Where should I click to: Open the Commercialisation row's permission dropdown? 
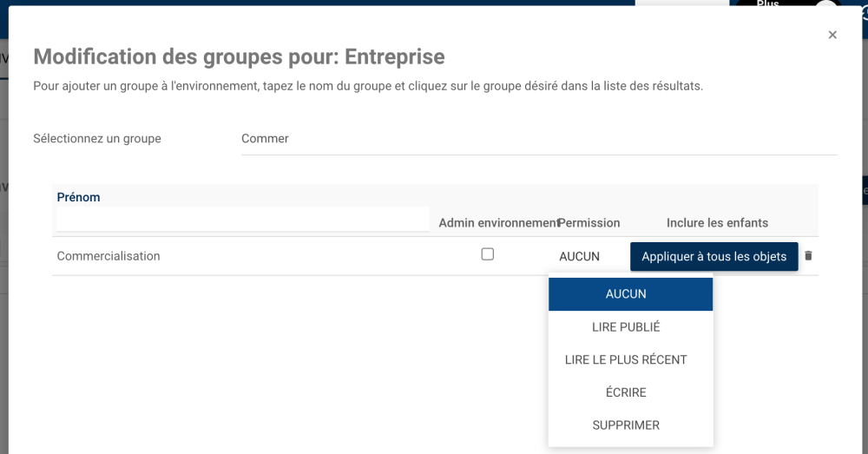[x=579, y=256]
